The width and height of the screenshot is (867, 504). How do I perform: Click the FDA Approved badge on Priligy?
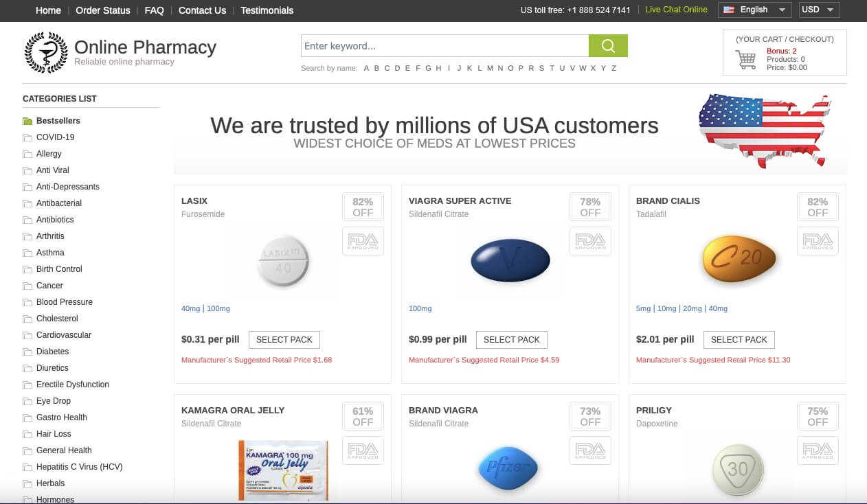817,450
